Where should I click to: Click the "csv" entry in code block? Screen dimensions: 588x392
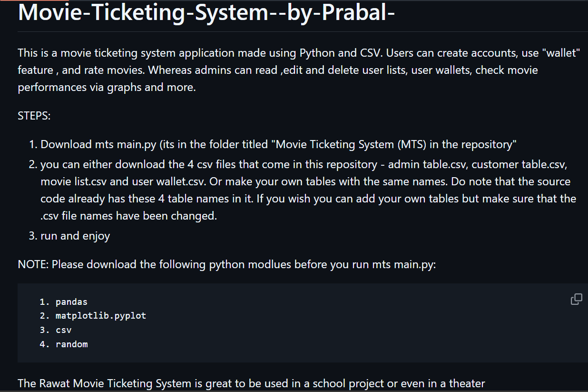click(x=63, y=330)
